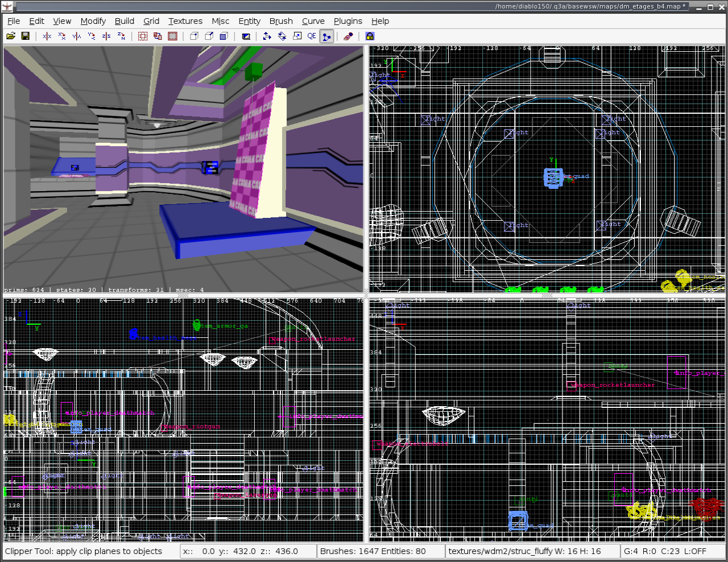Open the Modify menu
This screenshot has height=562, width=728.
pos(93,21)
